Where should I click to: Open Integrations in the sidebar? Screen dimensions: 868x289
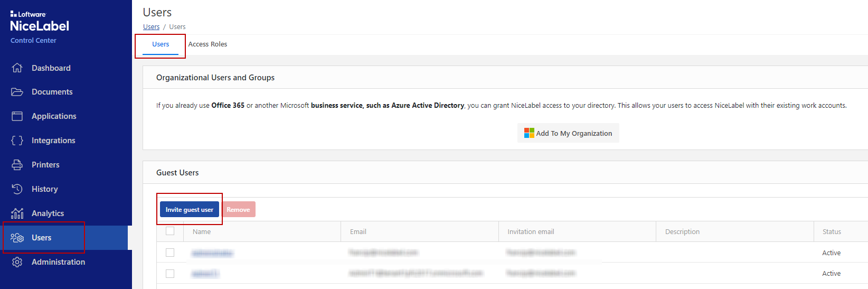(53, 141)
